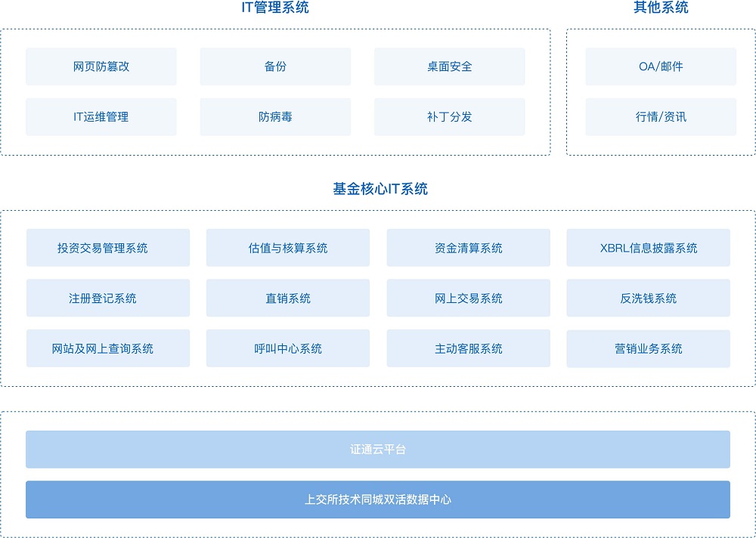Select the 行情/资讯 block

click(x=661, y=117)
